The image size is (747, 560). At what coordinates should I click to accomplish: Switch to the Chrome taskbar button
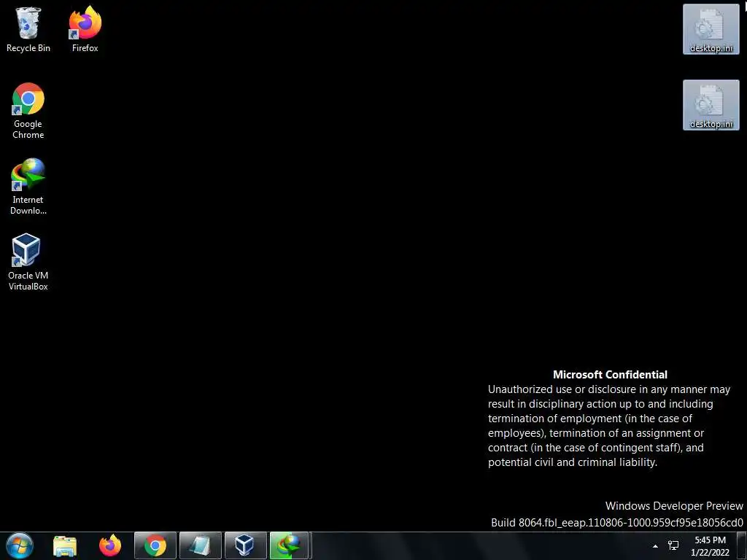click(x=155, y=545)
